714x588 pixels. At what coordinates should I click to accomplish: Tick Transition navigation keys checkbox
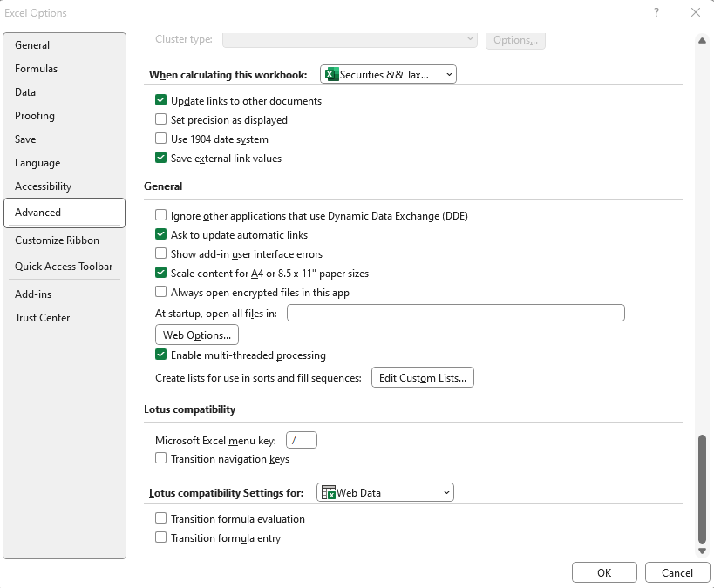click(161, 459)
